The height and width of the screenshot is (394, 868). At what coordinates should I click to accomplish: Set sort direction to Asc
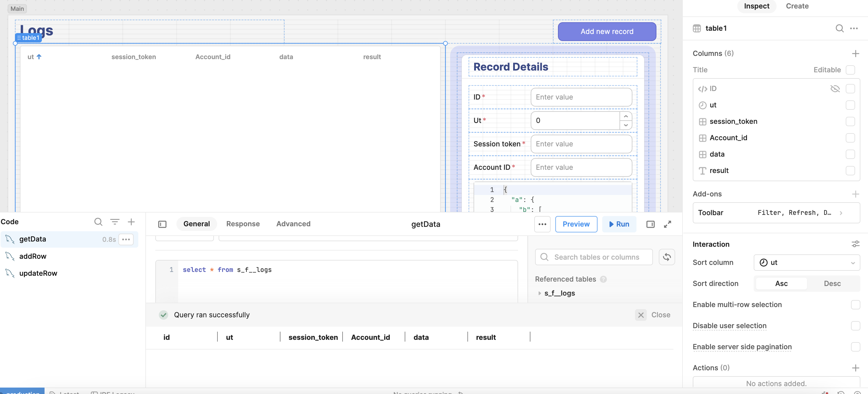tap(781, 284)
